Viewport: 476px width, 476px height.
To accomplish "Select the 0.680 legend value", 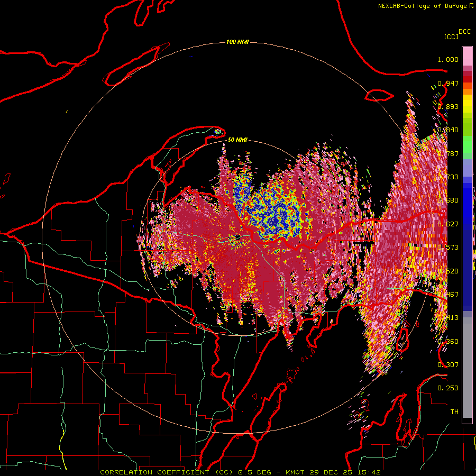I will coord(448,200).
